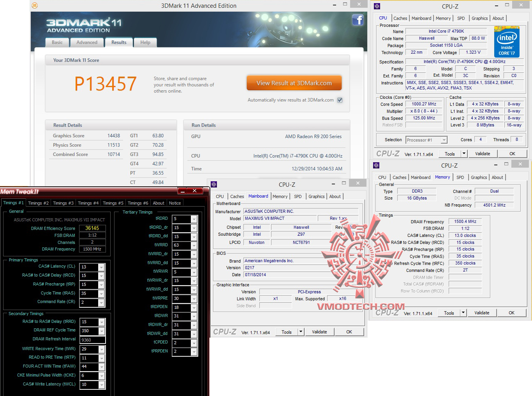Click Validate button in CPU-Z Mainboard window
Screen dimensions: 532x396
[319, 332]
